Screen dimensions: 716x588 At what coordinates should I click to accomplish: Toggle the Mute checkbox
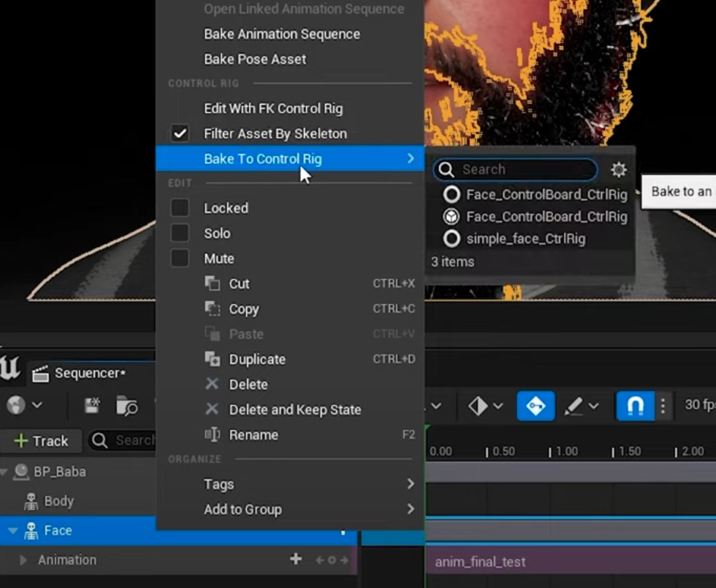click(x=180, y=258)
